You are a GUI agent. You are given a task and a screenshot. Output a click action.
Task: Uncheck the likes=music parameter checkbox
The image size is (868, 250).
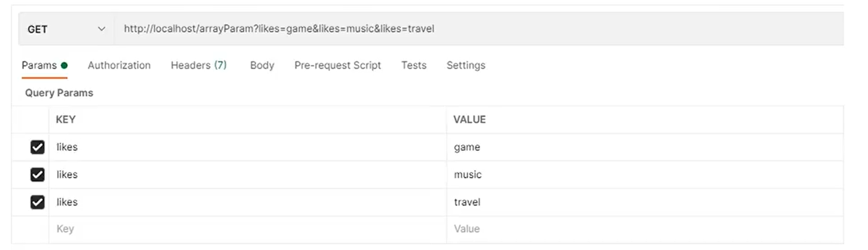click(37, 174)
